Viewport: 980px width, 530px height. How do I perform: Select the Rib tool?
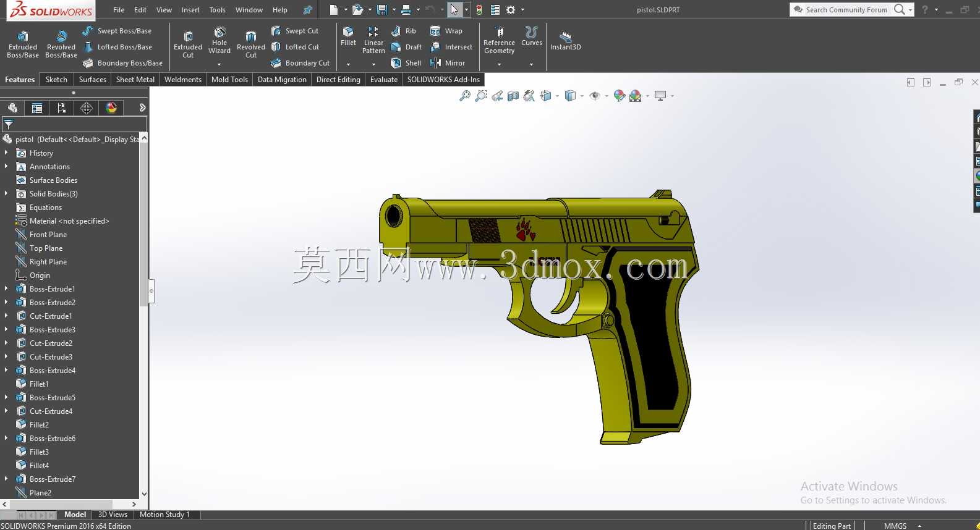point(404,31)
